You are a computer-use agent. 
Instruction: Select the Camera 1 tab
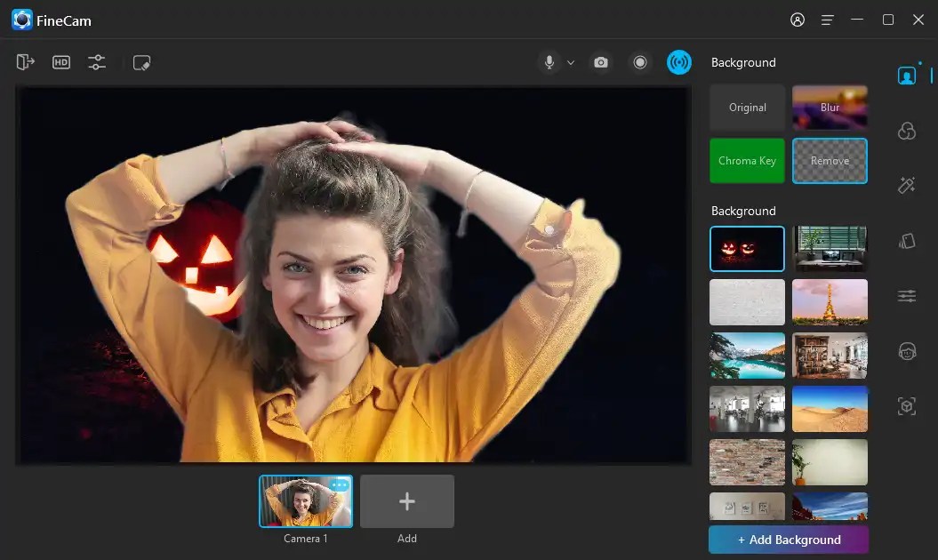tap(305, 502)
